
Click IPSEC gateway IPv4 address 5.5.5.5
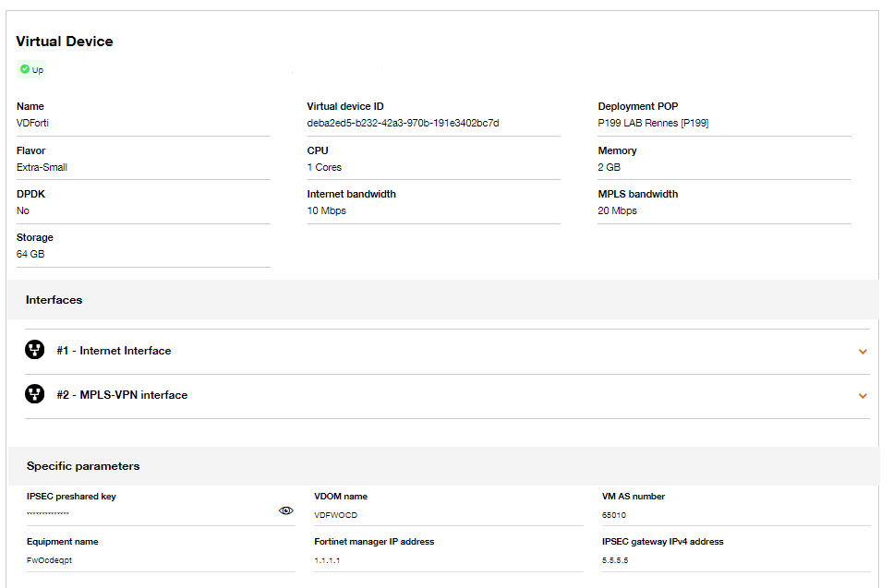614,560
